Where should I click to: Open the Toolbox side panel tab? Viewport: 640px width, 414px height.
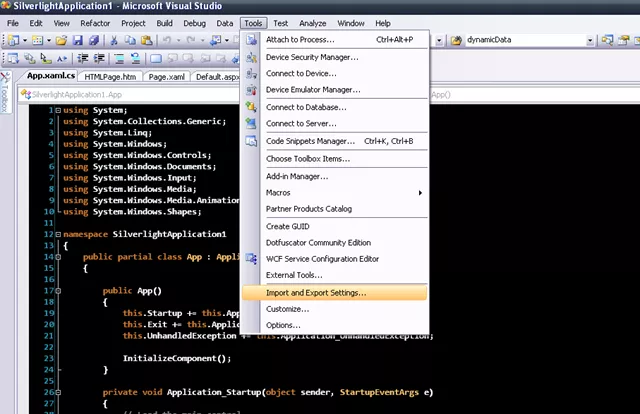tap(5, 93)
